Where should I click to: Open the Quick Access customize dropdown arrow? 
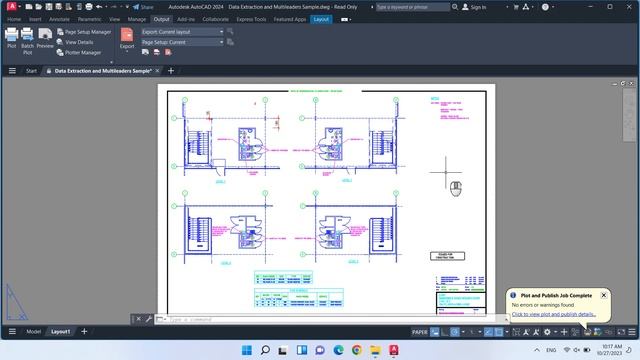127,7
